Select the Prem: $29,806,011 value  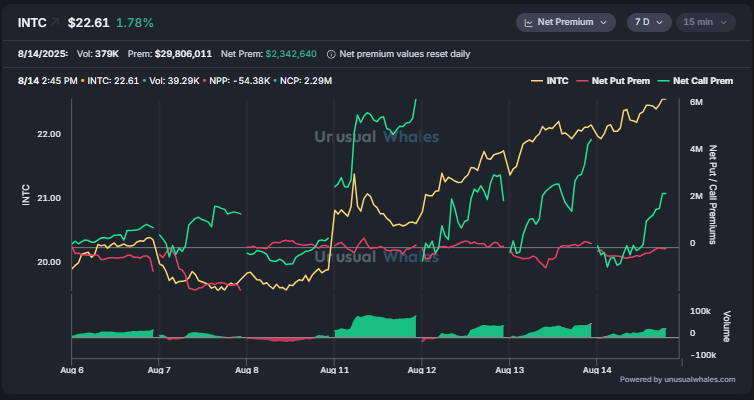[170, 54]
